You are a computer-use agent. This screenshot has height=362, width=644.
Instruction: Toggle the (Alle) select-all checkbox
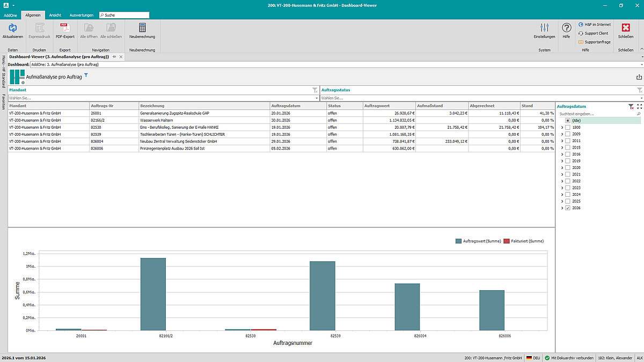(568, 121)
